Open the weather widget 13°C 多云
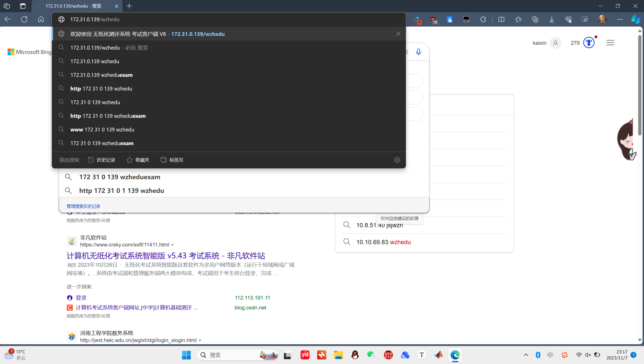This screenshot has width=644, height=364. pyautogui.click(x=15, y=355)
